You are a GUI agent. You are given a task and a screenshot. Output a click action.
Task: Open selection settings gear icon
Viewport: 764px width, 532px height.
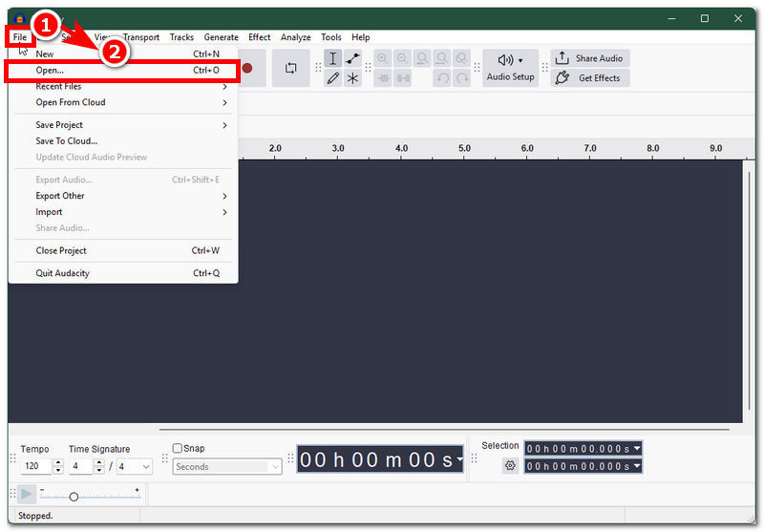[x=510, y=466]
